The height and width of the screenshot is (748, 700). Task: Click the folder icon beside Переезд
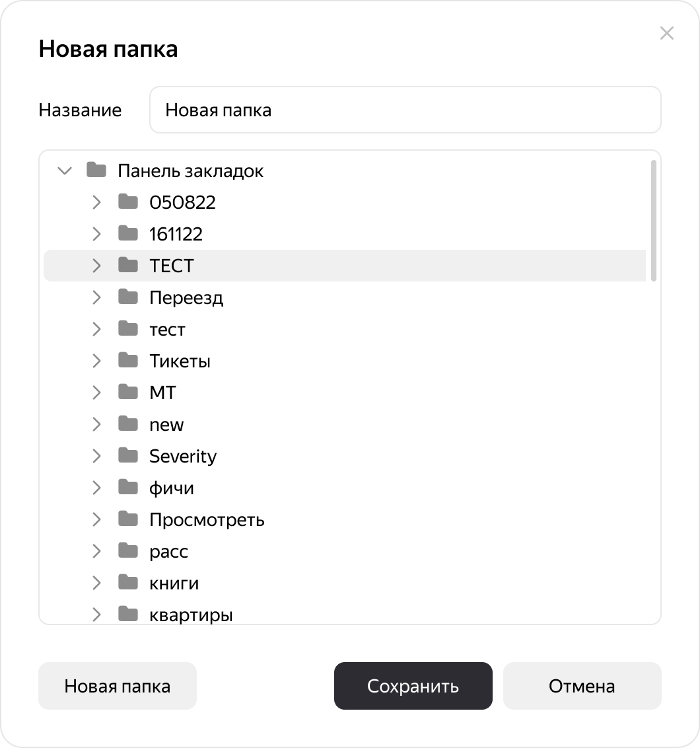[x=128, y=297]
